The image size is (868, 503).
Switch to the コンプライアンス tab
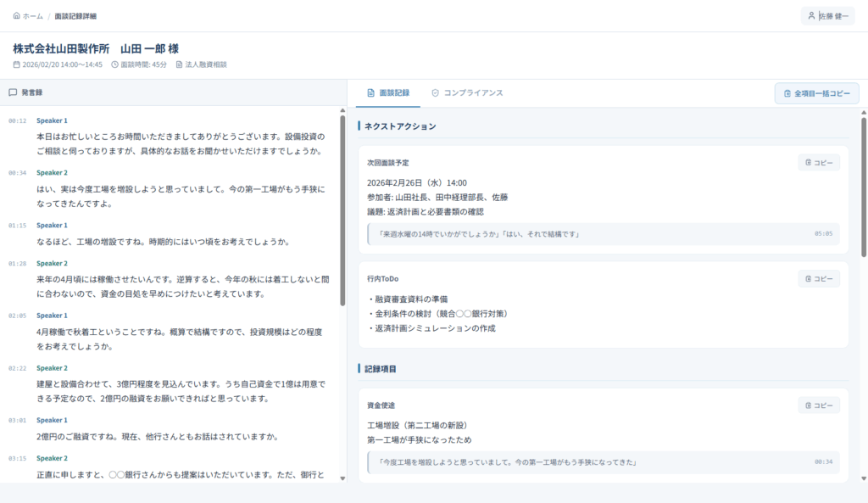pos(467,92)
